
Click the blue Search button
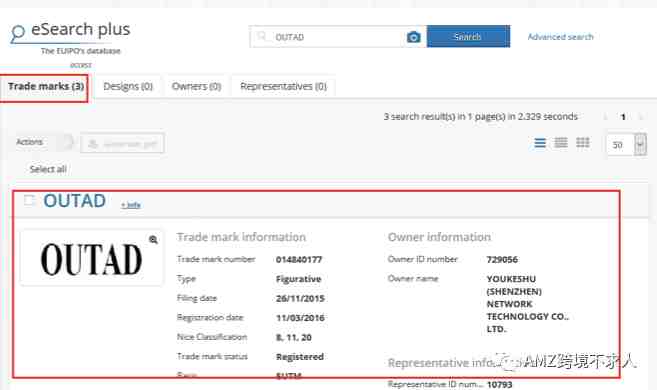coord(468,36)
